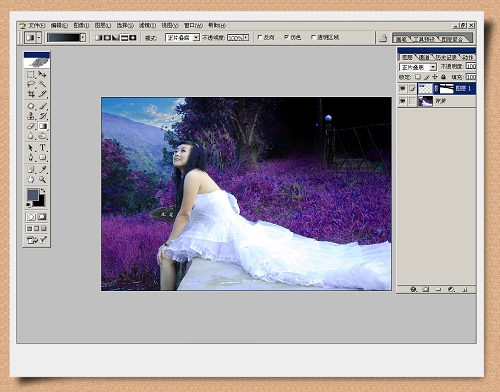Open Gradient tool preset picker arrow
Viewport: 500px width, 392px height.
tap(39, 38)
